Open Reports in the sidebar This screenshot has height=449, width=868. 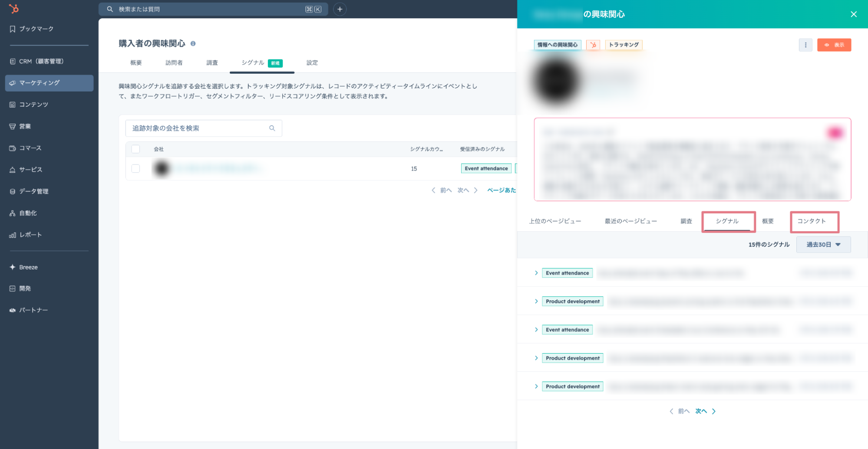pyautogui.click(x=25, y=235)
